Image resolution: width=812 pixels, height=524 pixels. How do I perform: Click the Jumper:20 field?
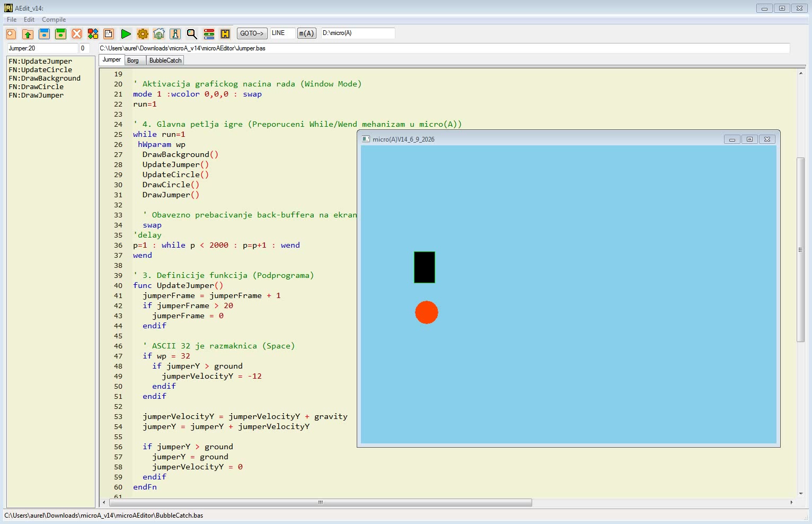coord(42,48)
